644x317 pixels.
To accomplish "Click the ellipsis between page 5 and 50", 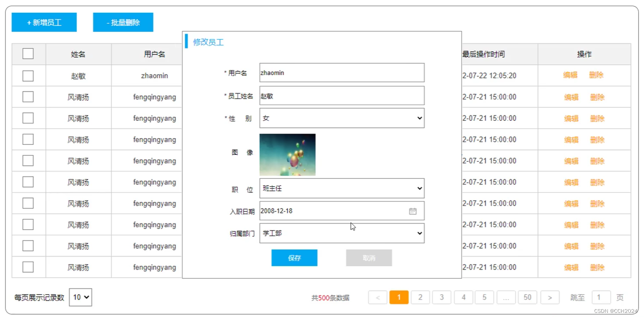I will pyautogui.click(x=506, y=297).
